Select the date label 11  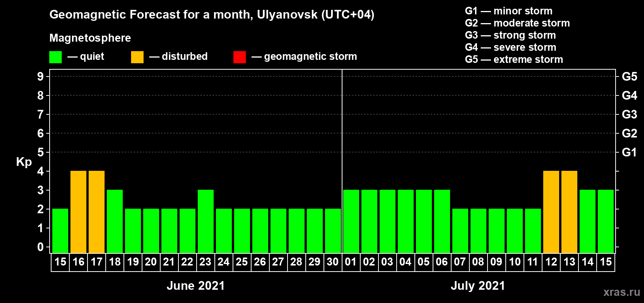pyautogui.click(x=533, y=262)
